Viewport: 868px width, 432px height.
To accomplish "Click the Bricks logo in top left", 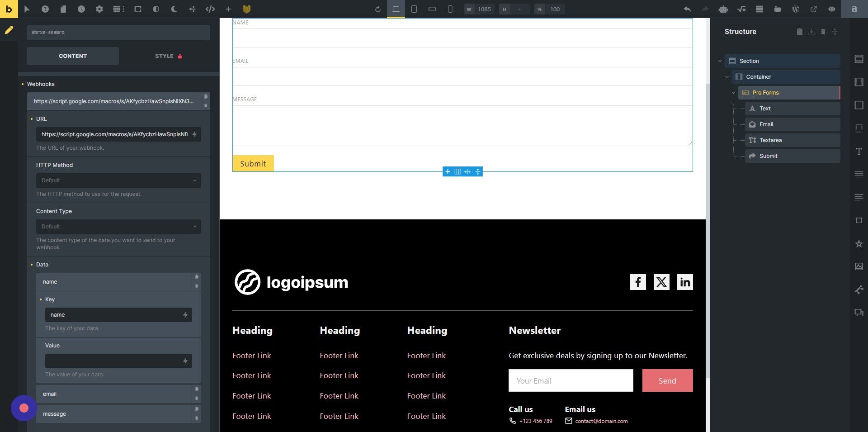I will tap(9, 9).
